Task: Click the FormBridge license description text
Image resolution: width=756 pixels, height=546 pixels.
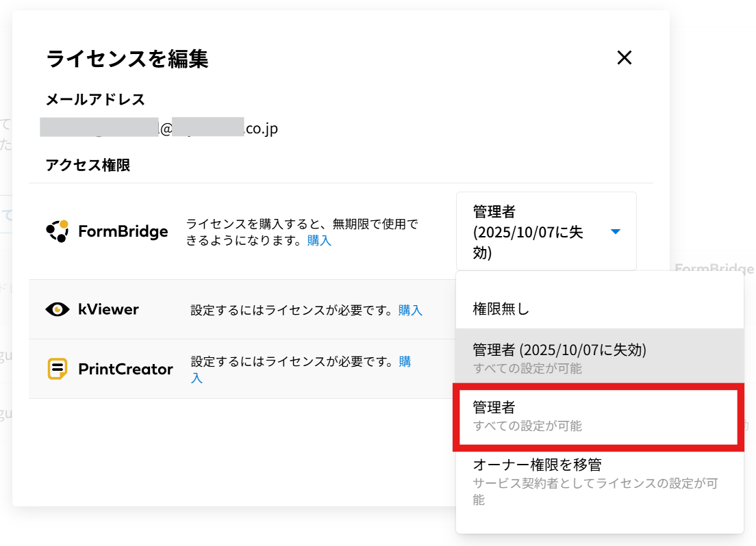Action: [301, 224]
